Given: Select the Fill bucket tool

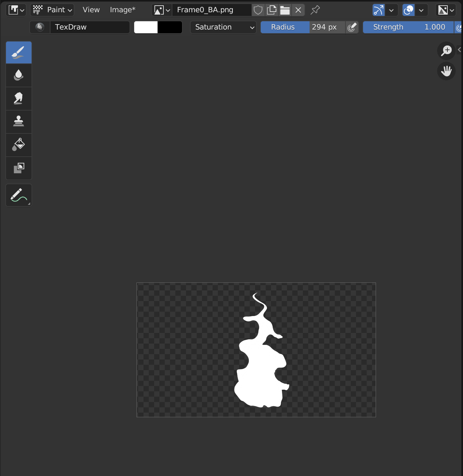Looking at the screenshot, I should (19, 145).
